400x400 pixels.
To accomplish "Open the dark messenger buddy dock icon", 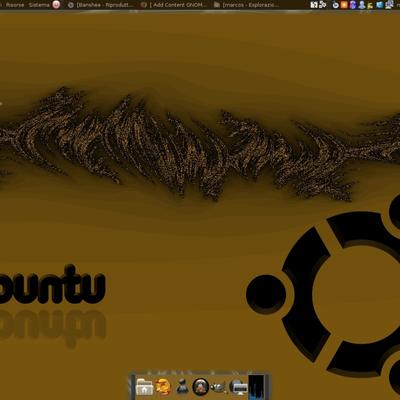I will (x=182, y=387).
